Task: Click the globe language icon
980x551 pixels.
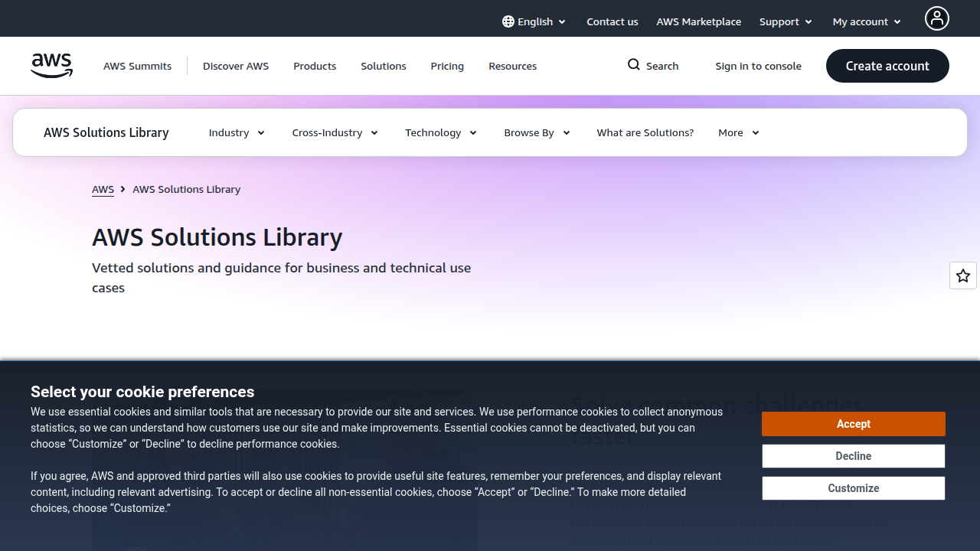Action: [x=508, y=21]
